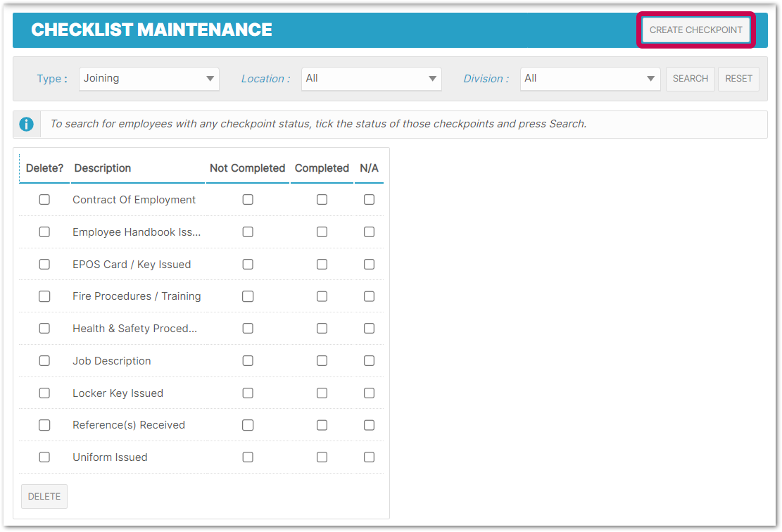Tick N/A for Contract Of Employment
782x532 pixels.
pos(369,199)
